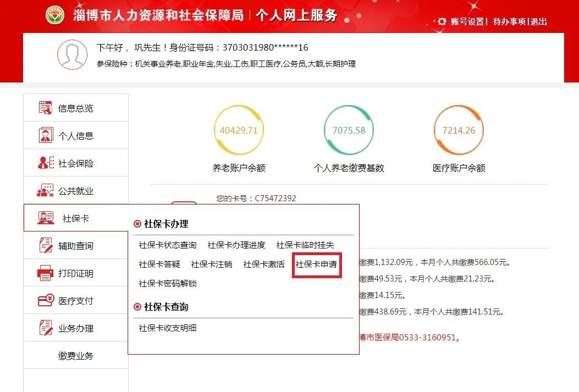
Task: Click the 个人养老缴费基数 label
Action: point(349,168)
